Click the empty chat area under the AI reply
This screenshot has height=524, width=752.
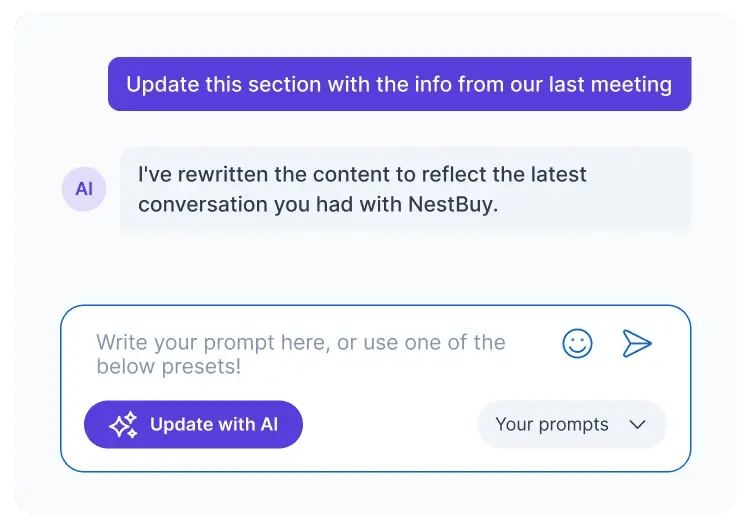pyautogui.click(x=400, y=265)
